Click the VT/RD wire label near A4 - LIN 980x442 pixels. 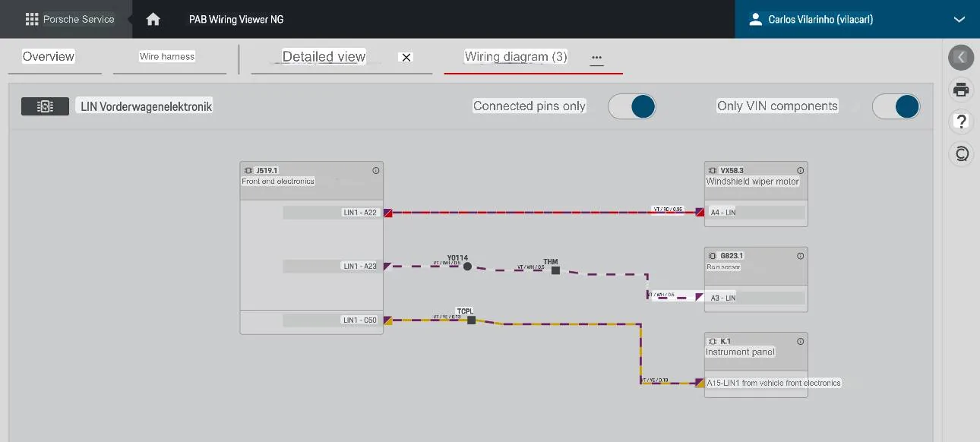[668, 209]
